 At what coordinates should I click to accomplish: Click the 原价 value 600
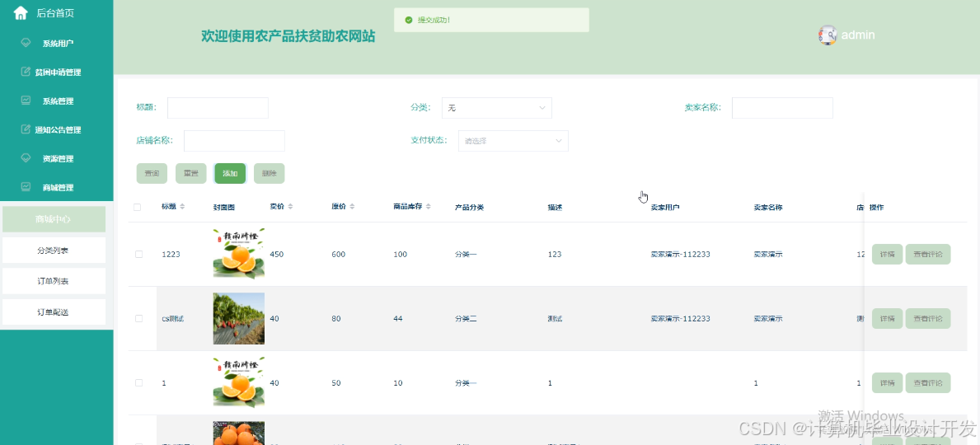pyautogui.click(x=338, y=255)
